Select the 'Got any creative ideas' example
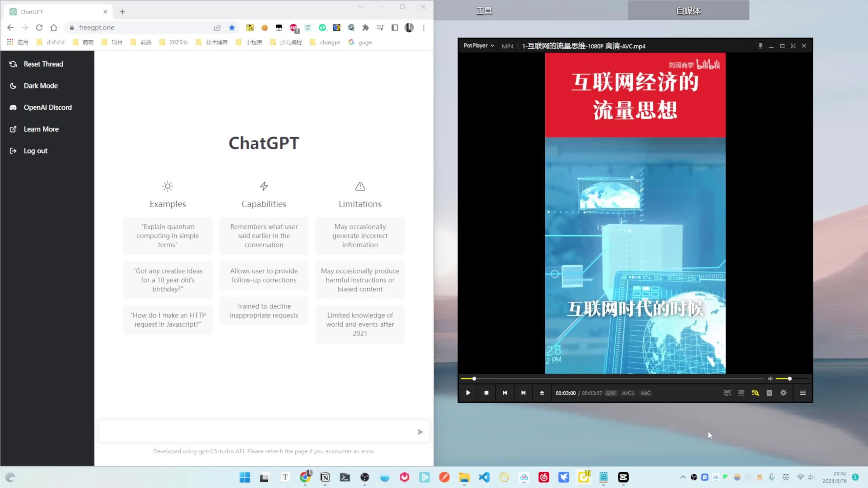Image resolution: width=868 pixels, height=488 pixels. [x=168, y=280]
